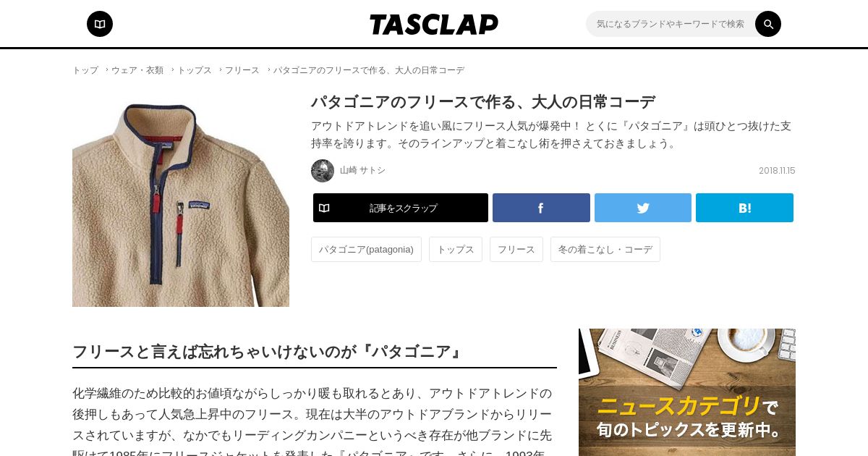
Task: Click the ニュースカテゴリ banner ad
Action: 687,392
